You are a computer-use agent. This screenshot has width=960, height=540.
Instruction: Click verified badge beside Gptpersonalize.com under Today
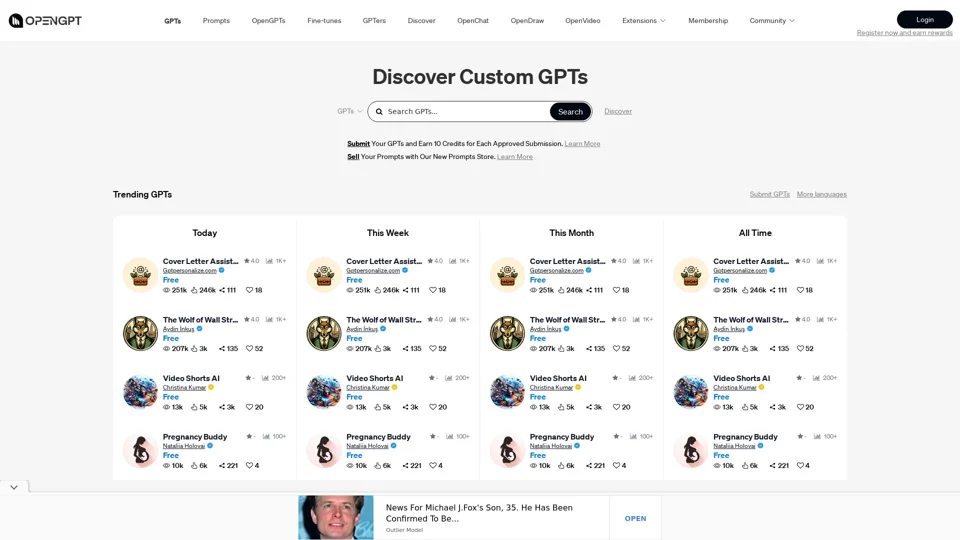[x=222, y=270]
